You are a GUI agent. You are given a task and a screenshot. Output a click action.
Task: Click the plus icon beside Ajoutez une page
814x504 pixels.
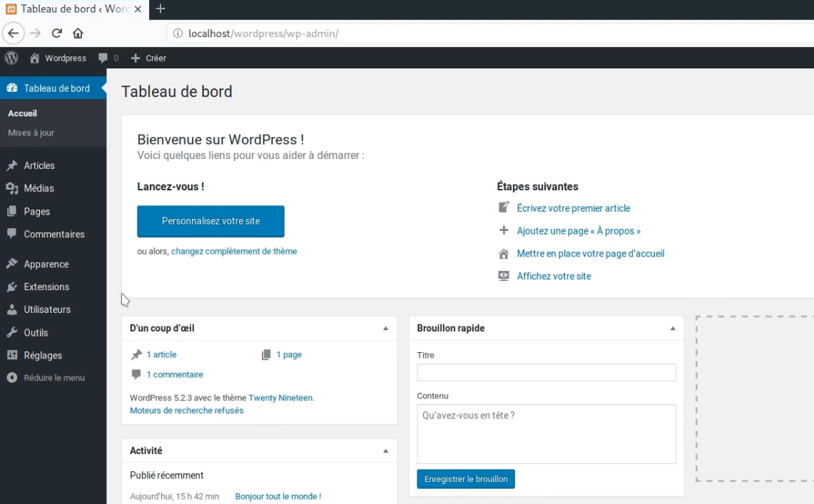click(x=504, y=230)
